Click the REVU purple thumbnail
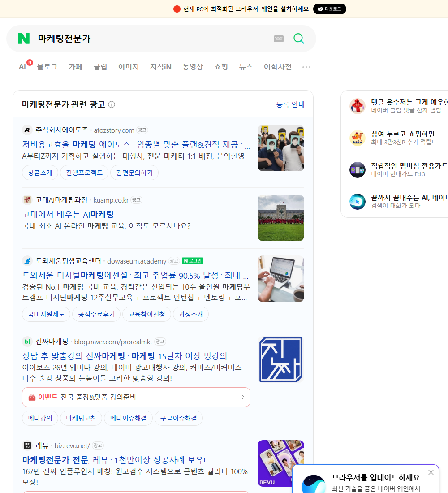Viewport: 448px width, 493px height. tap(281, 463)
